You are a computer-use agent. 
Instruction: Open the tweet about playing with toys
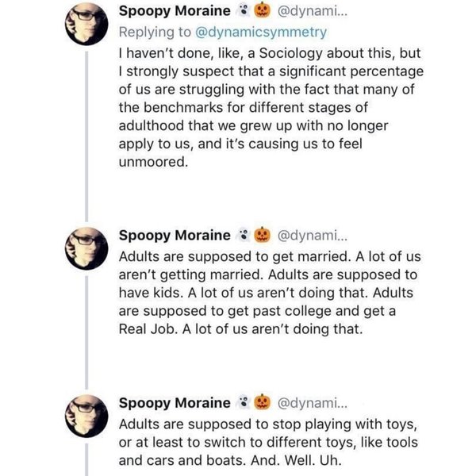point(270,441)
